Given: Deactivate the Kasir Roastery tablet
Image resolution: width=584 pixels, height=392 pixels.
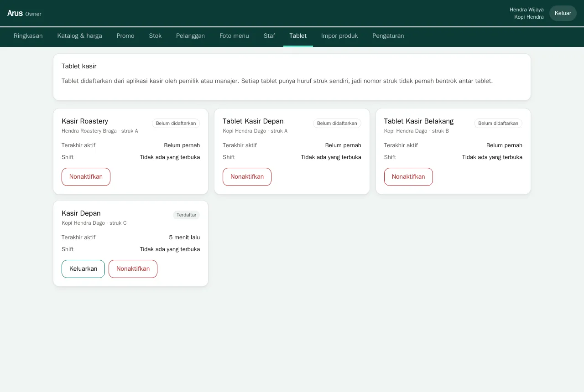Looking at the screenshot, I should [x=86, y=177].
